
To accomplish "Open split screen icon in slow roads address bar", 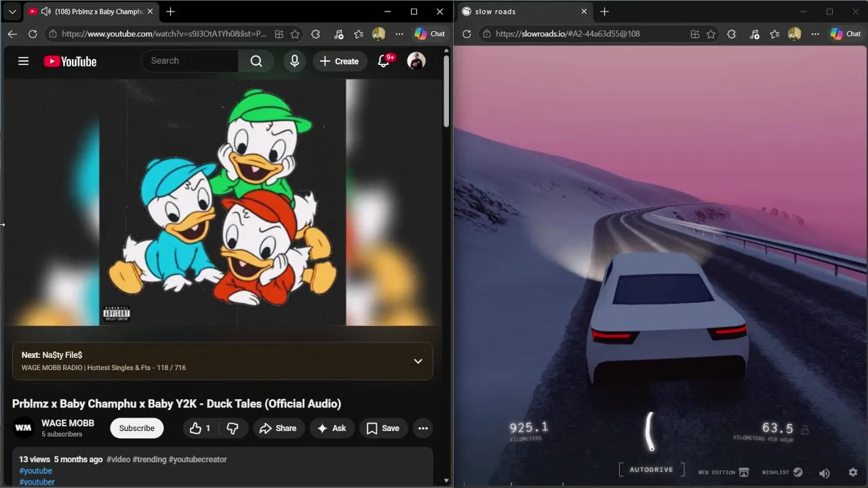I will pos(694,34).
